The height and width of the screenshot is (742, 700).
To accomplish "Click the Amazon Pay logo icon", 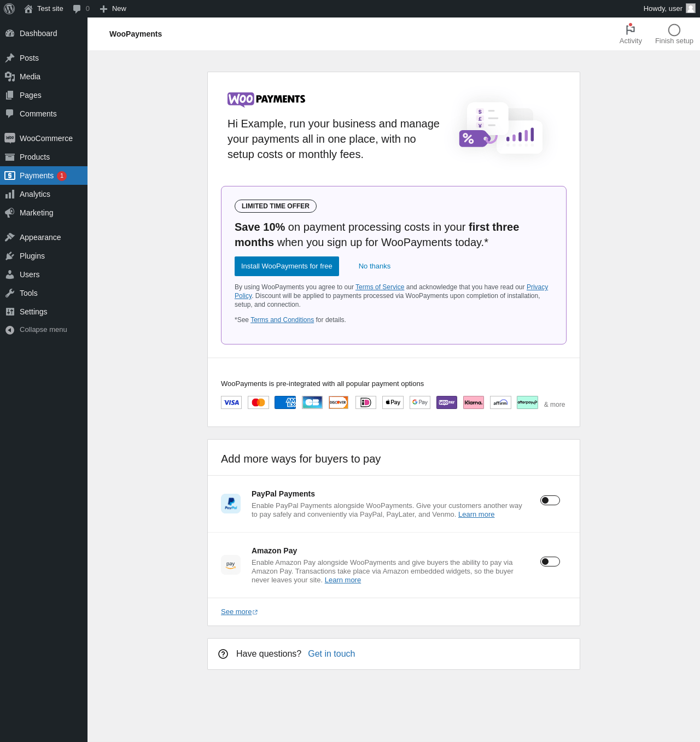I will (x=231, y=565).
